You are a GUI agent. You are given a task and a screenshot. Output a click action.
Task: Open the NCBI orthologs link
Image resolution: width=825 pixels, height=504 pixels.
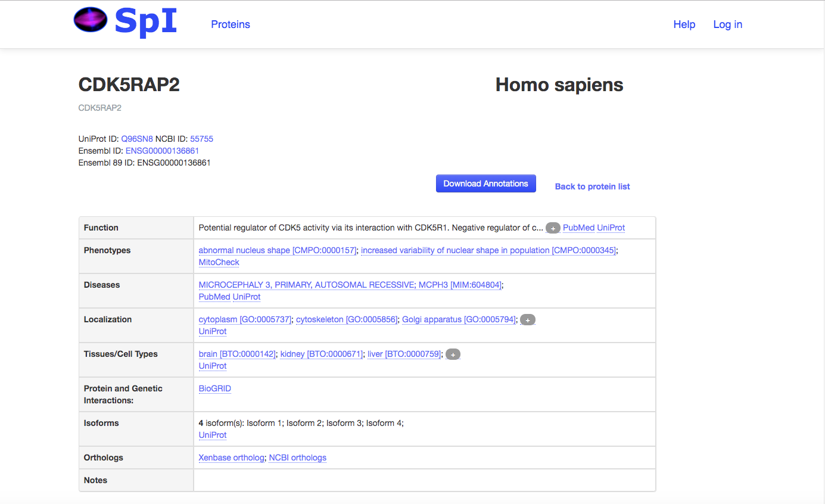point(298,458)
